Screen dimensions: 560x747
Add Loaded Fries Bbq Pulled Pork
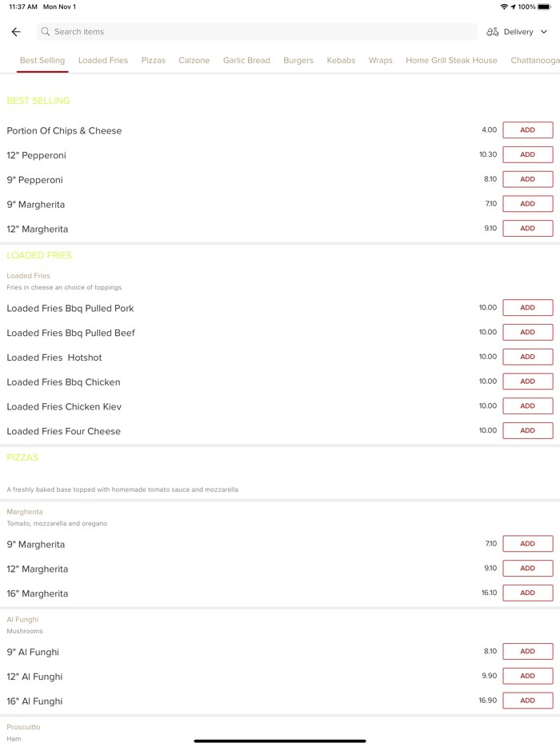527,308
